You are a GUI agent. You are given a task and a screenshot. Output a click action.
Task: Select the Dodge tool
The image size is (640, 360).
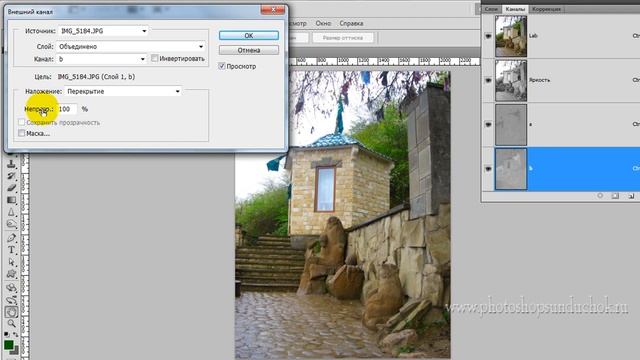[x=11, y=224]
